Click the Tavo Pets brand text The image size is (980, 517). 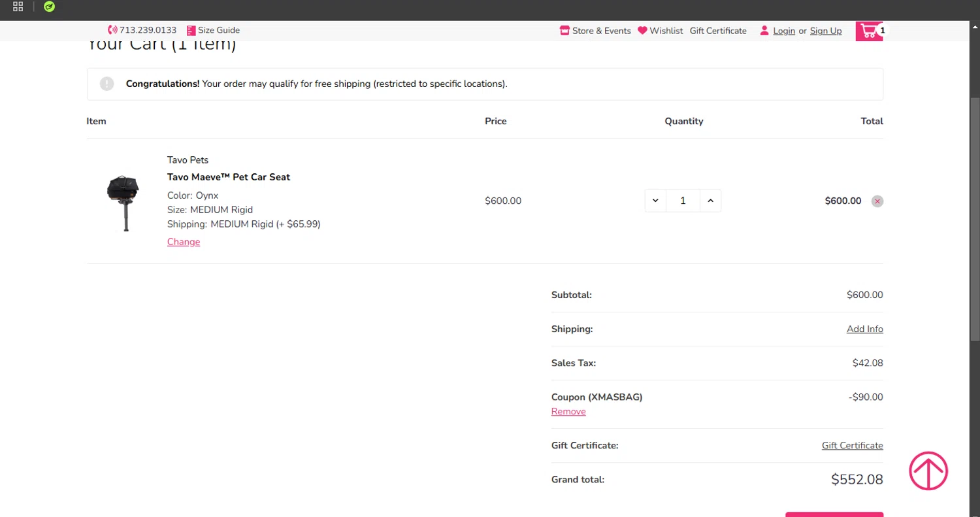188,160
